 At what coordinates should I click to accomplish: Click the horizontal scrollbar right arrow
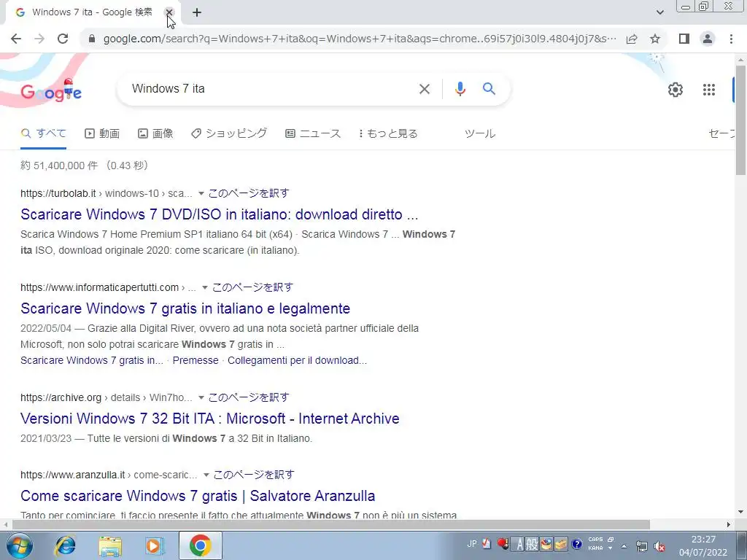729,524
